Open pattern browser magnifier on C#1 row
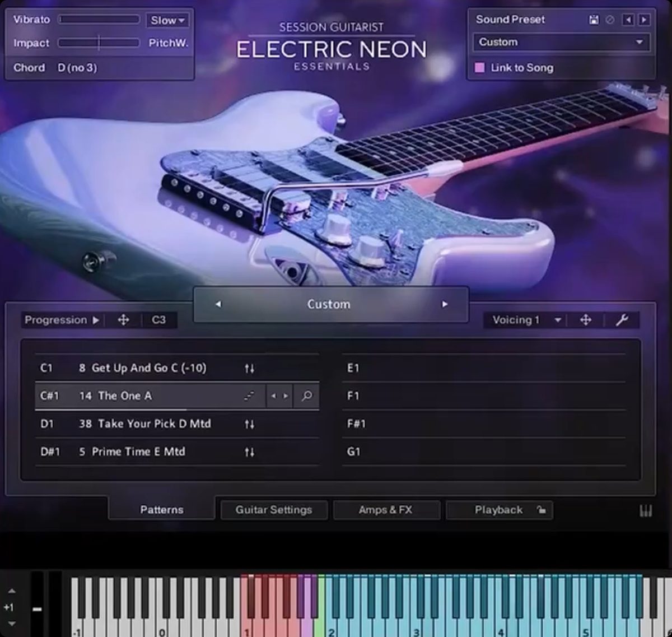The height and width of the screenshot is (637, 672). click(x=306, y=396)
